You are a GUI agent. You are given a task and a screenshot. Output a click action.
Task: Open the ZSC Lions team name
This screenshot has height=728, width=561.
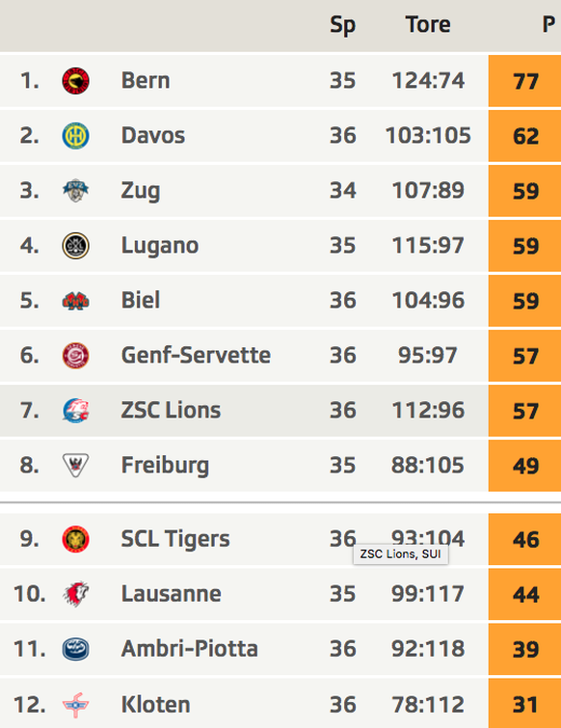coord(171,410)
